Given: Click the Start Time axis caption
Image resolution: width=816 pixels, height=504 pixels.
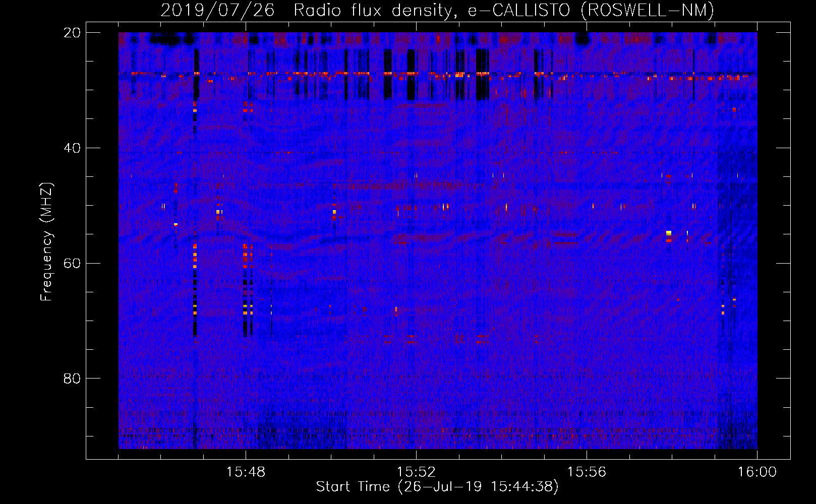Looking at the screenshot, I should [437, 487].
